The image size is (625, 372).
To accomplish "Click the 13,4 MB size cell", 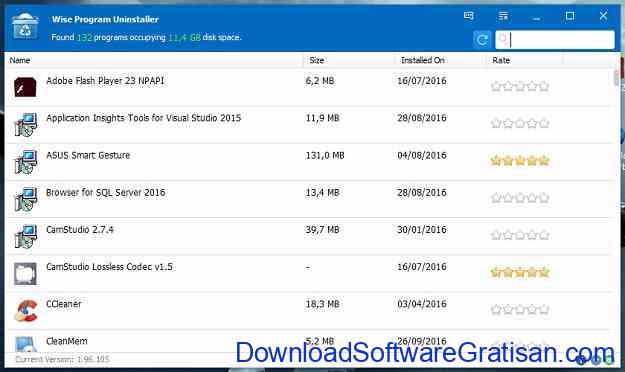I will coord(322,193).
